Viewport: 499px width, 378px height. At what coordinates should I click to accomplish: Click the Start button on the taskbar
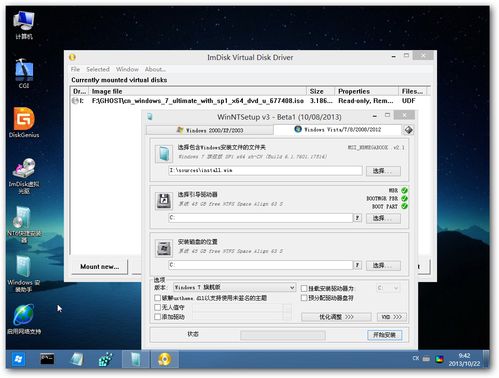click(x=18, y=359)
